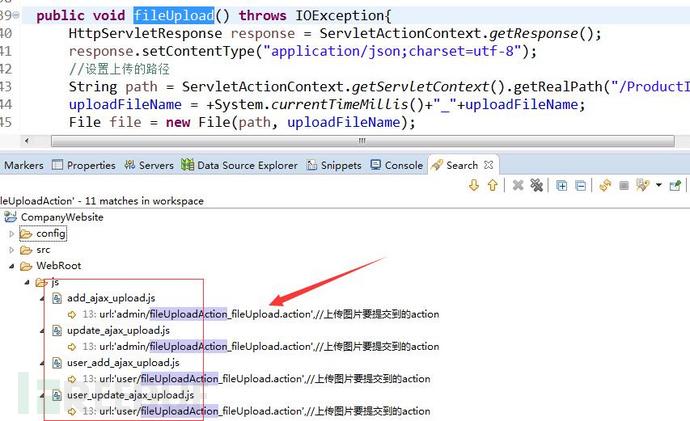Pin the Search view
This screenshot has height=421, width=690.
(x=675, y=185)
